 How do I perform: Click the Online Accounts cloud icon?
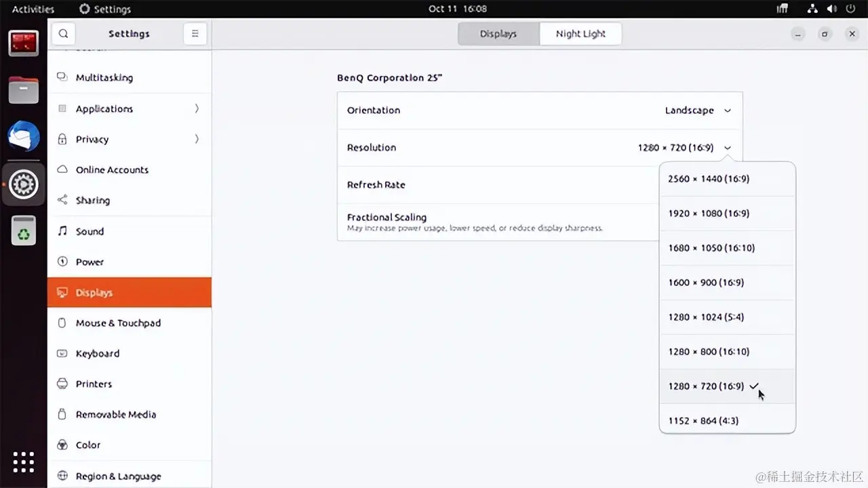pos(62,169)
